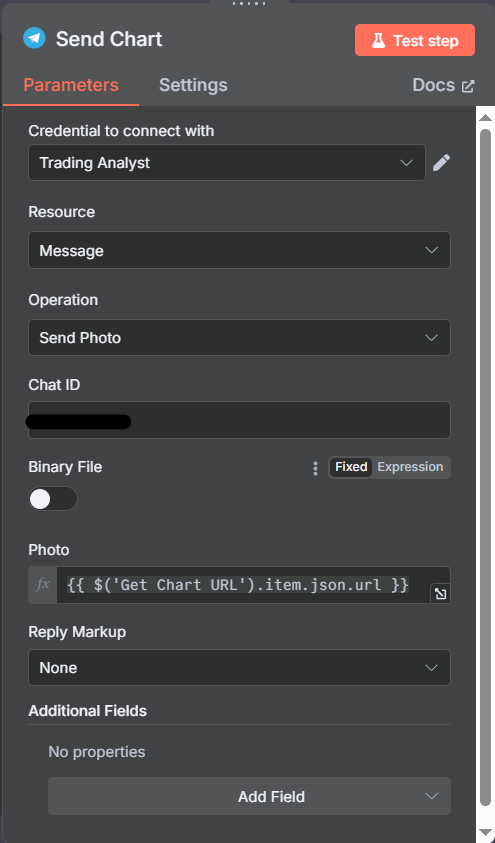Select Fixed mode for Binary File
This screenshot has height=843, width=495.
[351, 467]
